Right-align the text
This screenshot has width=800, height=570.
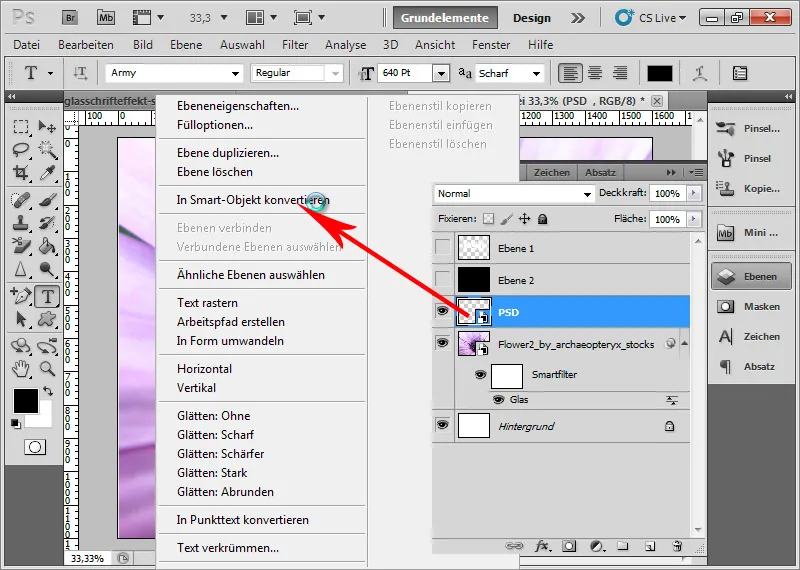(x=620, y=73)
